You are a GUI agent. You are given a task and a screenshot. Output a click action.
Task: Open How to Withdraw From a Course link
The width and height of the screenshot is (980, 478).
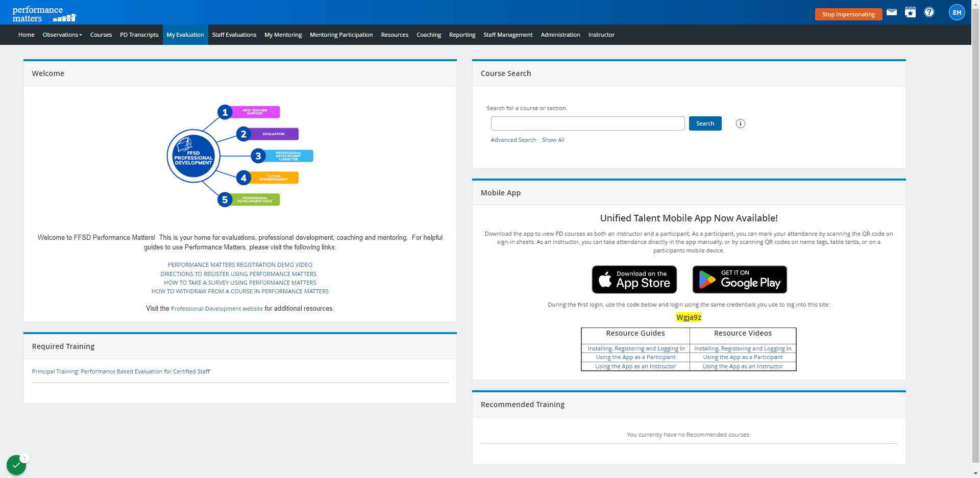(x=240, y=291)
